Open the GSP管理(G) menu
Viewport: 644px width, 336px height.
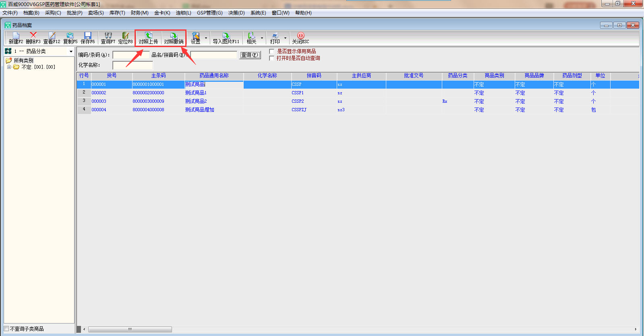pos(209,13)
